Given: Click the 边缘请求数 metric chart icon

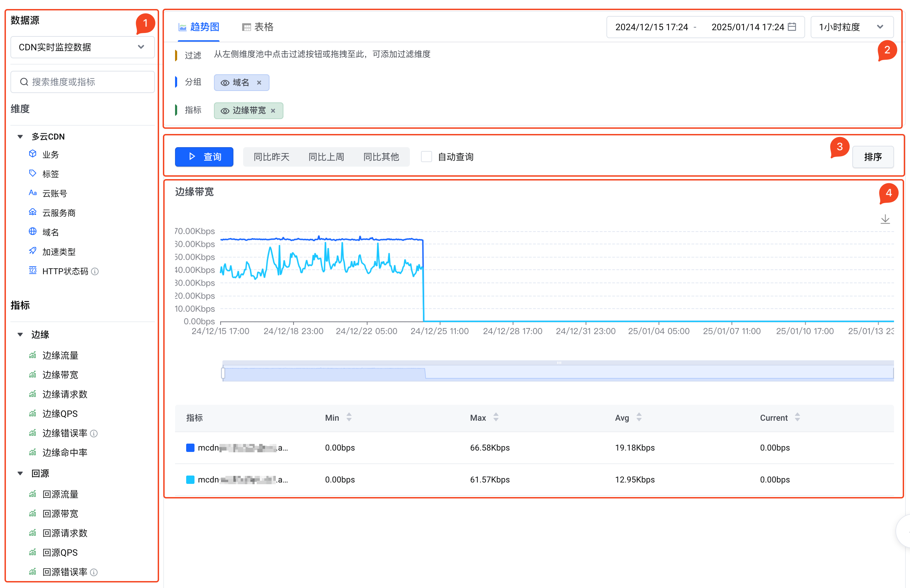Looking at the screenshot, I should point(33,394).
